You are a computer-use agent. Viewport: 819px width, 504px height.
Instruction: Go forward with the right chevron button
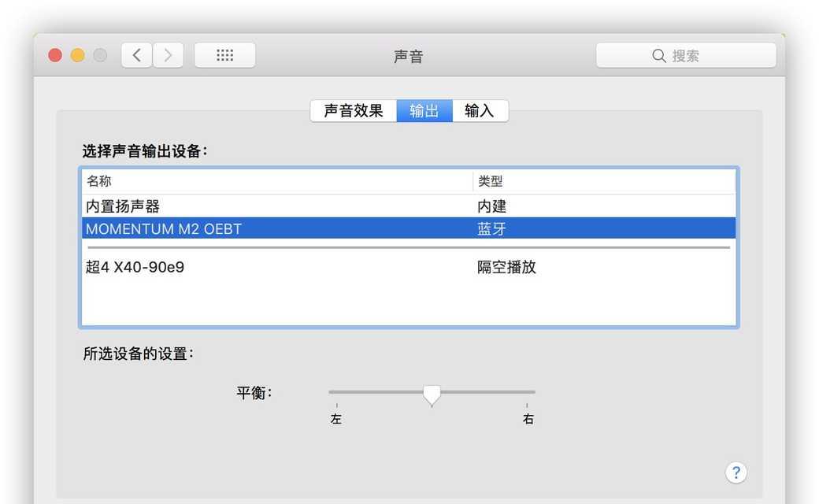(168, 55)
